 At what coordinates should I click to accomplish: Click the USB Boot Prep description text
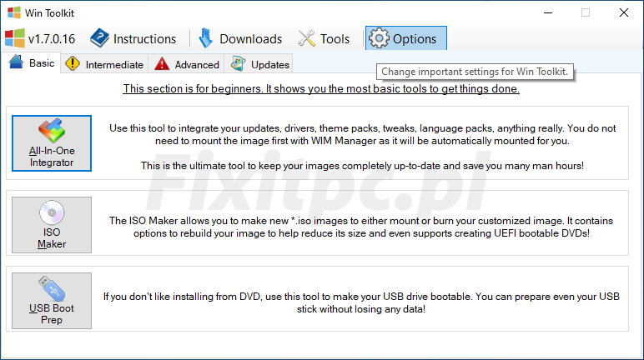click(x=361, y=303)
